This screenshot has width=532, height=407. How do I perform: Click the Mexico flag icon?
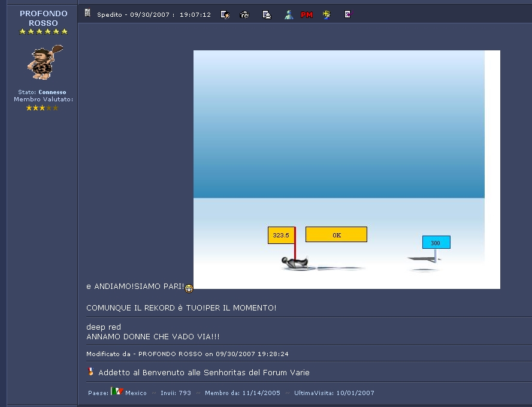tap(116, 391)
